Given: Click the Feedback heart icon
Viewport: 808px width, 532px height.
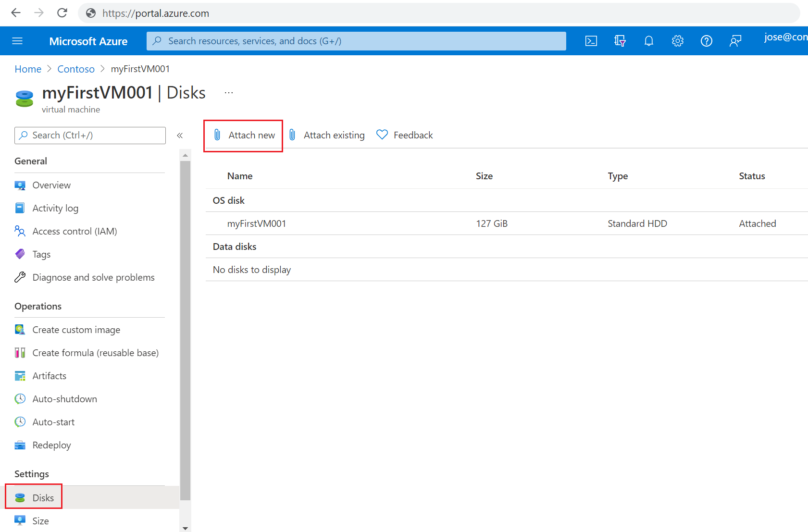Looking at the screenshot, I should [x=382, y=135].
